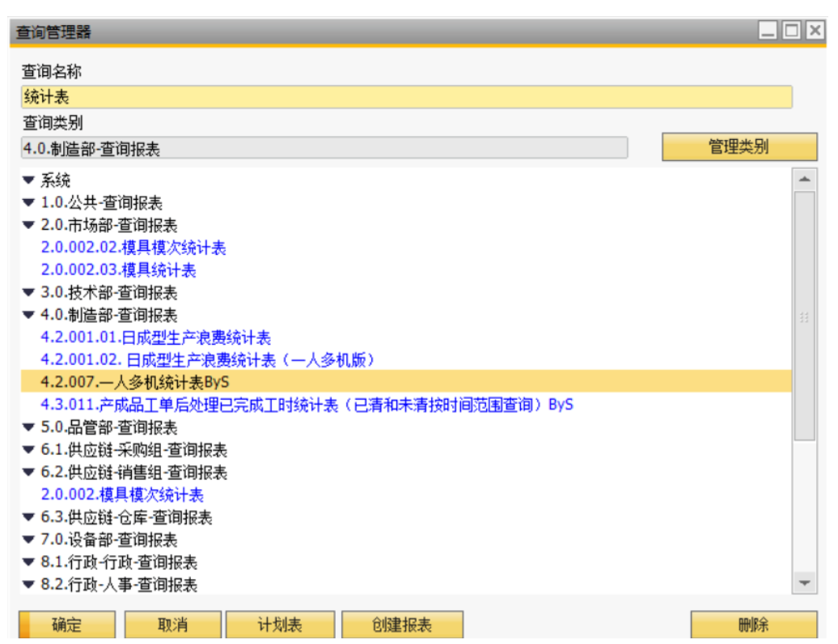
Task: Collapse the 2.0.市场部-查询报表 category
Action: tap(29, 226)
